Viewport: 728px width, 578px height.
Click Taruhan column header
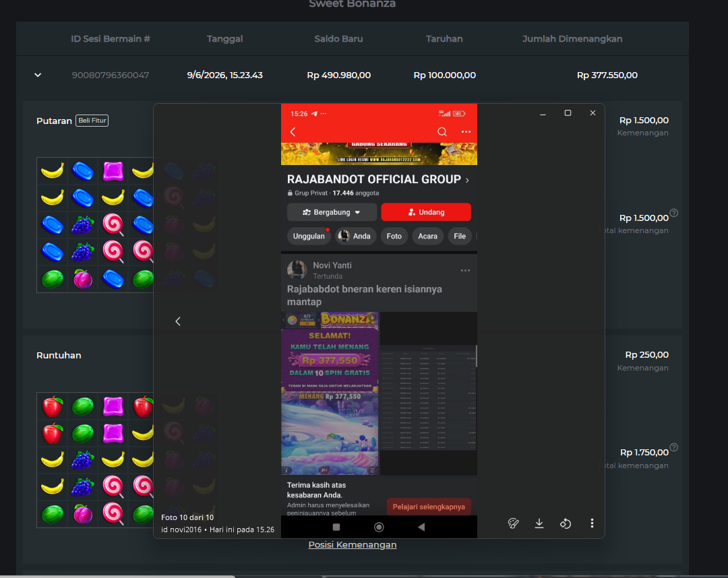tap(444, 39)
